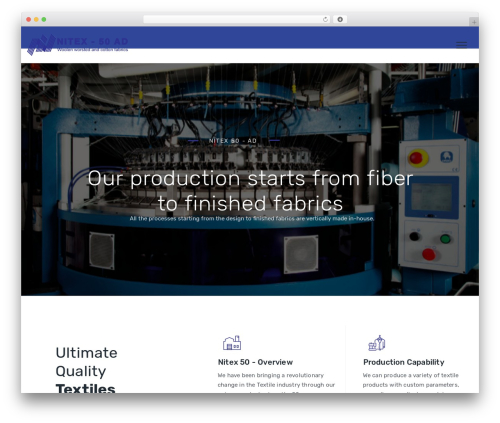The height and width of the screenshot is (423, 500).
Task: Click the factory overview icon
Action: tap(232, 343)
